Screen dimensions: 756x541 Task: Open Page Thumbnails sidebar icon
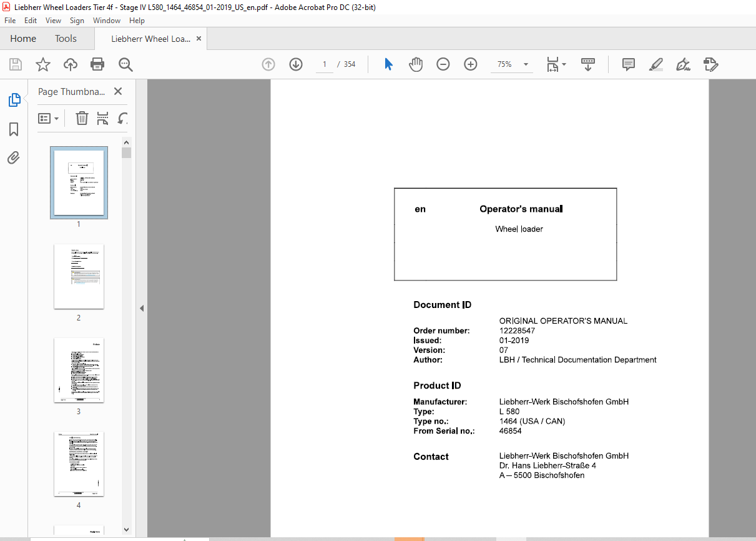(x=14, y=100)
